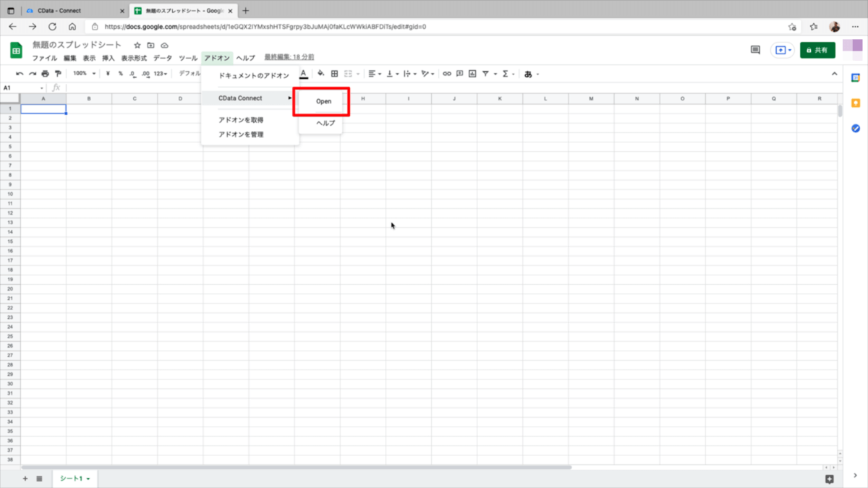
Task: Open the 編集 menu
Action: pyautogui.click(x=70, y=58)
